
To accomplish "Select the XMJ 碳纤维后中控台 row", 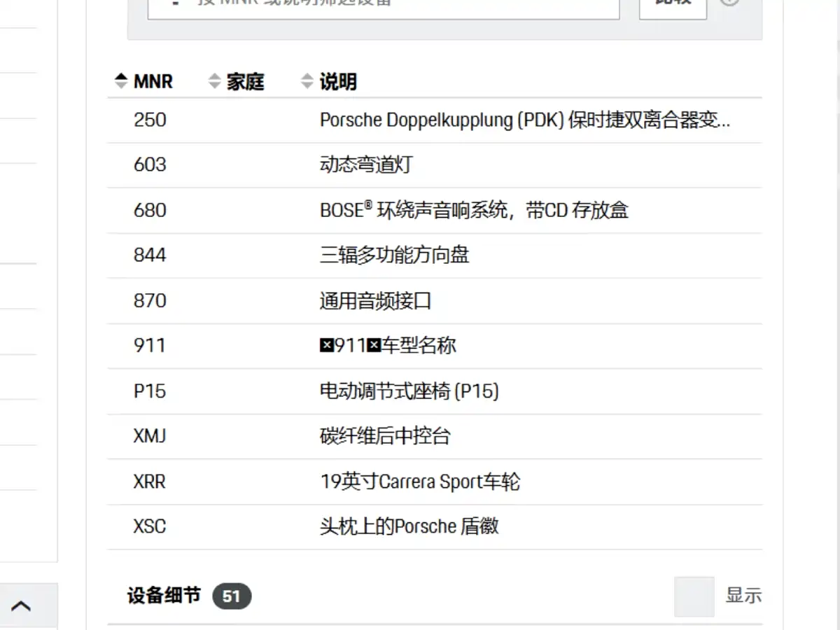I will [x=435, y=437].
